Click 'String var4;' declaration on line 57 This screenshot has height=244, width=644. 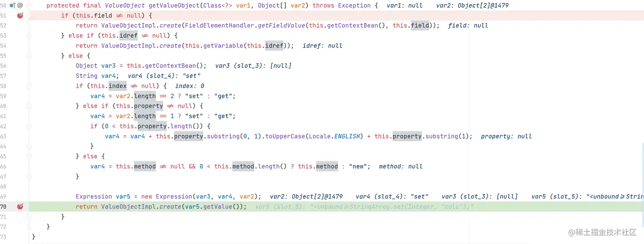tap(98, 76)
